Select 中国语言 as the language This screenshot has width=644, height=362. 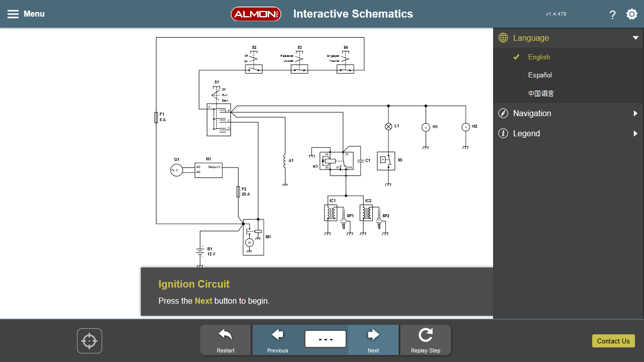[540, 93]
